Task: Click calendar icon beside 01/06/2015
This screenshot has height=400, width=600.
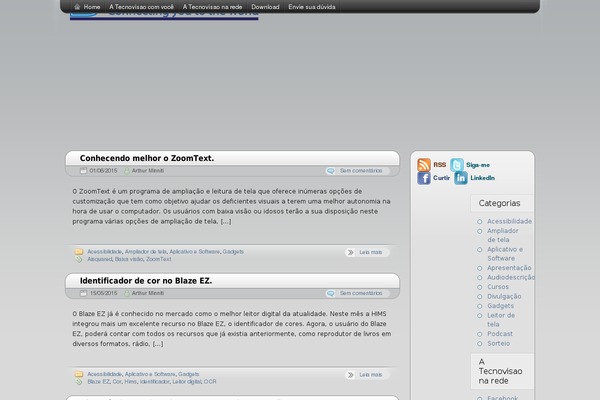Action: pos(83,171)
